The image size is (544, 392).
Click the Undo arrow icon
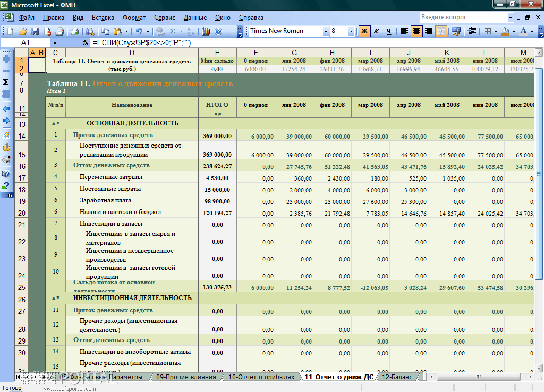click(x=139, y=31)
